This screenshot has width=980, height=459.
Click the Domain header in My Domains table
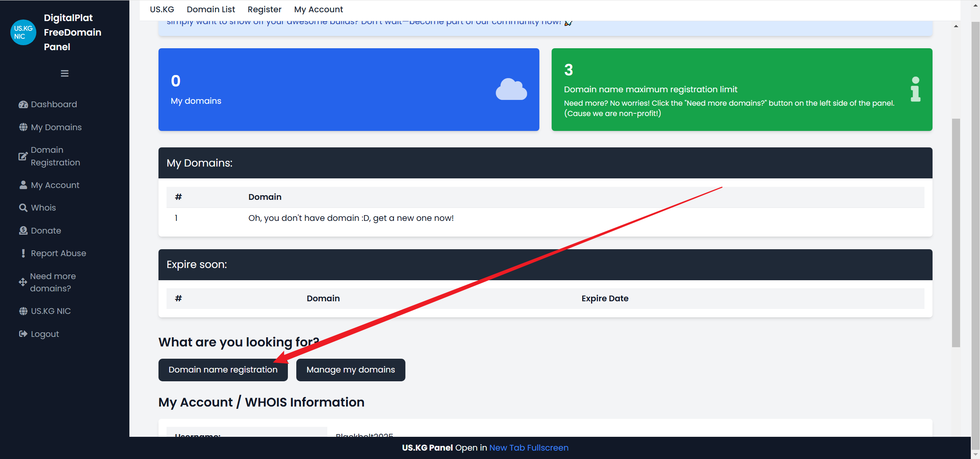pyautogui.click(x=265, y=197)
